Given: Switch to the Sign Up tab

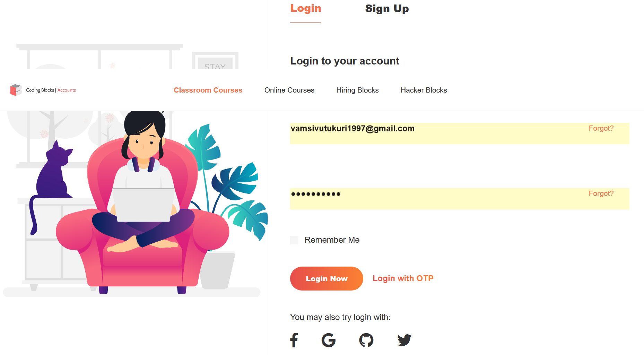Looking at the screenshot, I should pos(387,9).
